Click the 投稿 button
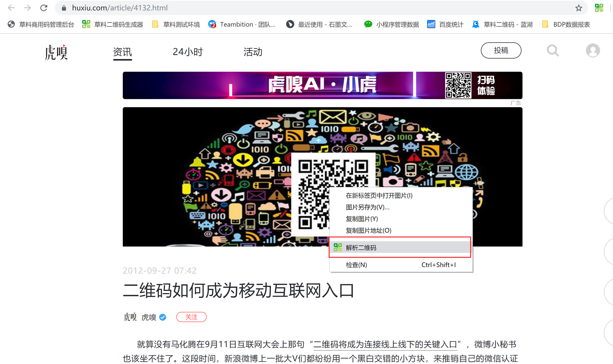The width and height of the screenshot is (613, 364). click(501, 50)
